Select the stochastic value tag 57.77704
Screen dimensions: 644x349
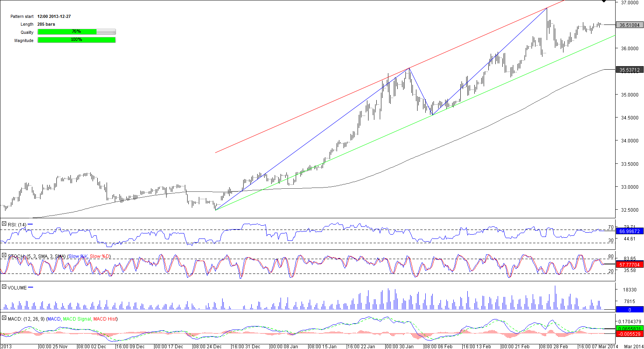click(x=630, y=265)
